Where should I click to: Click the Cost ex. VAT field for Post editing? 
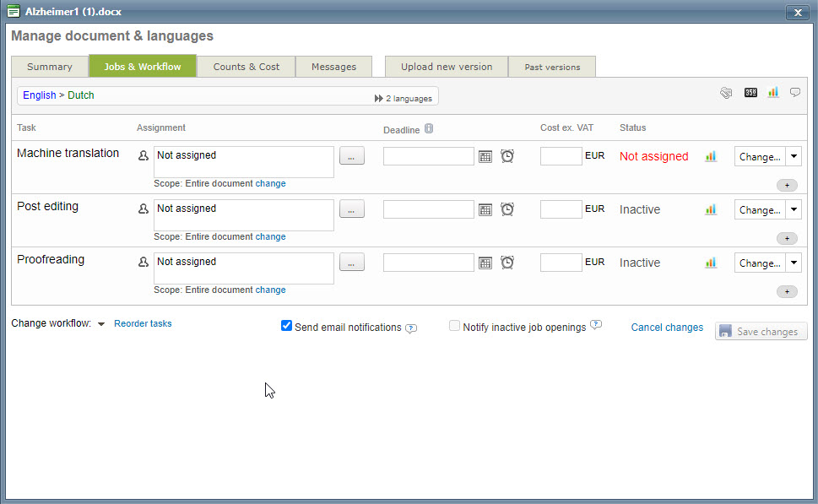(561, 209)
